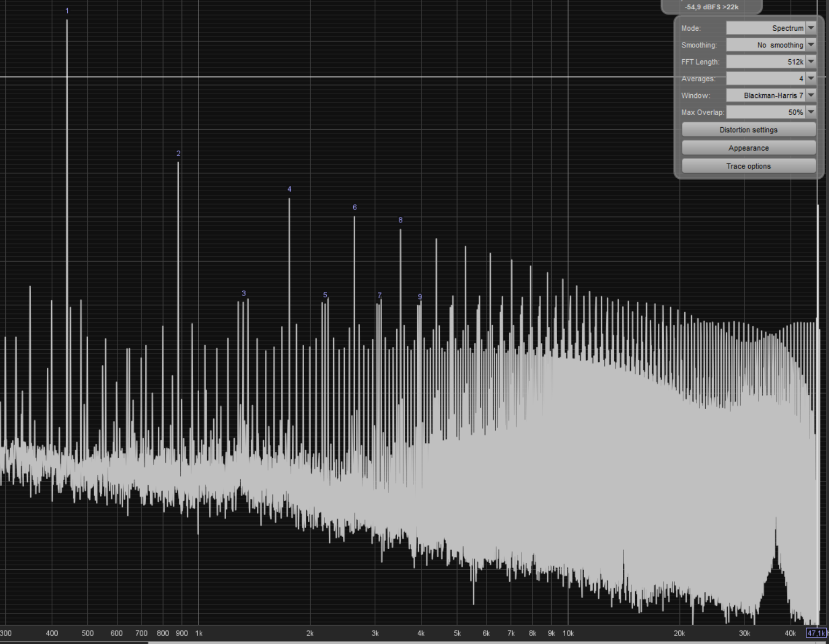Click the 30k frequency axis label
The height and width of the screenshot is (644, 829).
coord(744,633)
